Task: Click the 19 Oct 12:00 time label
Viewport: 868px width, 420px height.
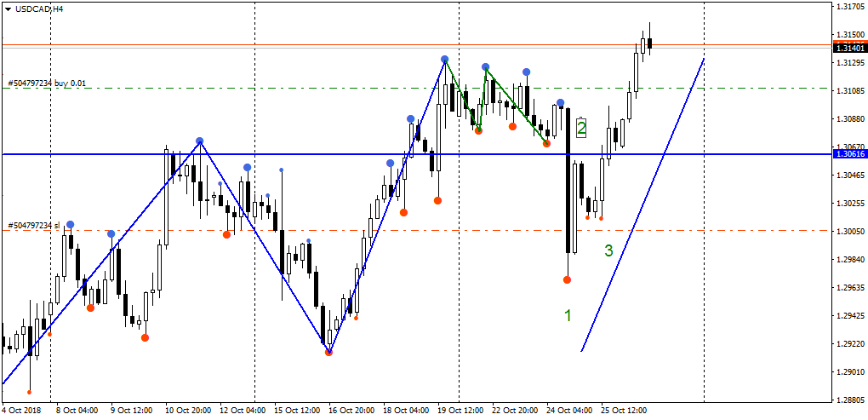Action: point(460,411)
